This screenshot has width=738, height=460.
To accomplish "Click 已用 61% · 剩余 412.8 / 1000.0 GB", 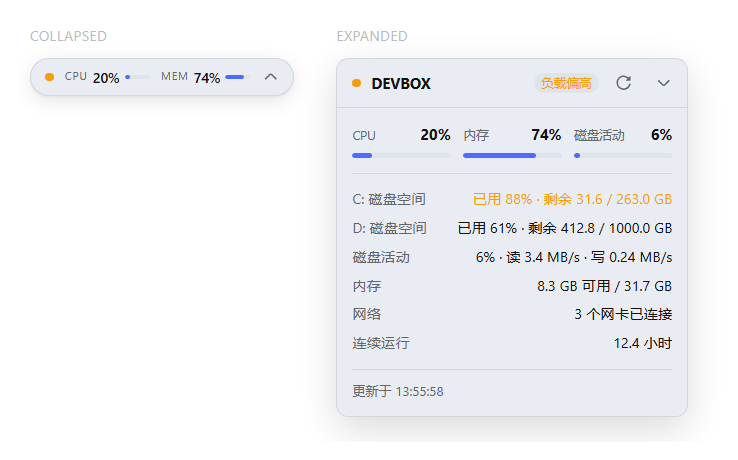I will tap(565, 228).
